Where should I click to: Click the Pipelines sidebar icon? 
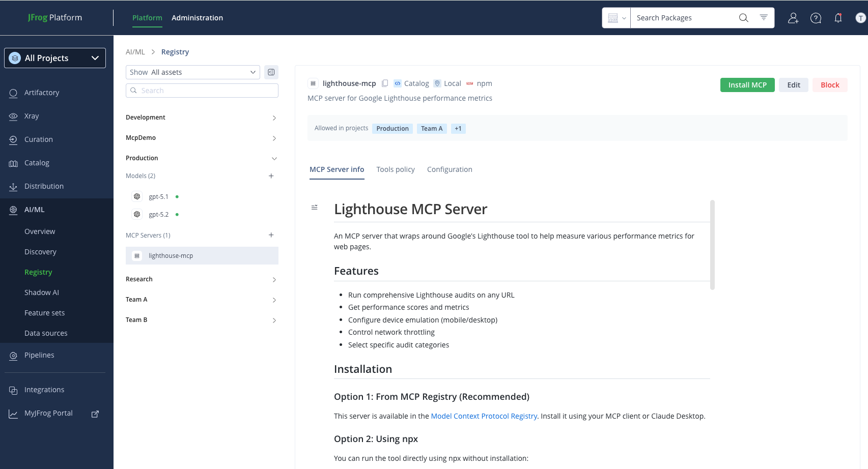click(x=13, y=356)
